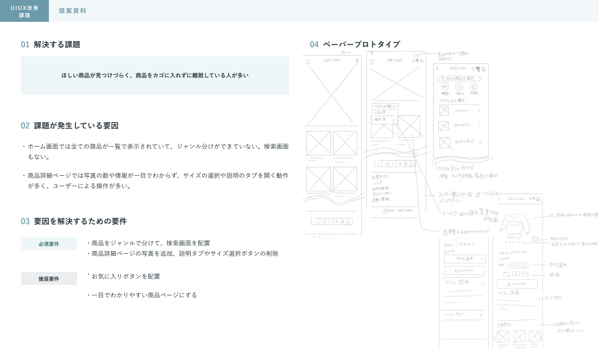Click back arrow in the search screen wireframe
The width and height of the screenshot is (599, 364).
click(x=437, y=69)
